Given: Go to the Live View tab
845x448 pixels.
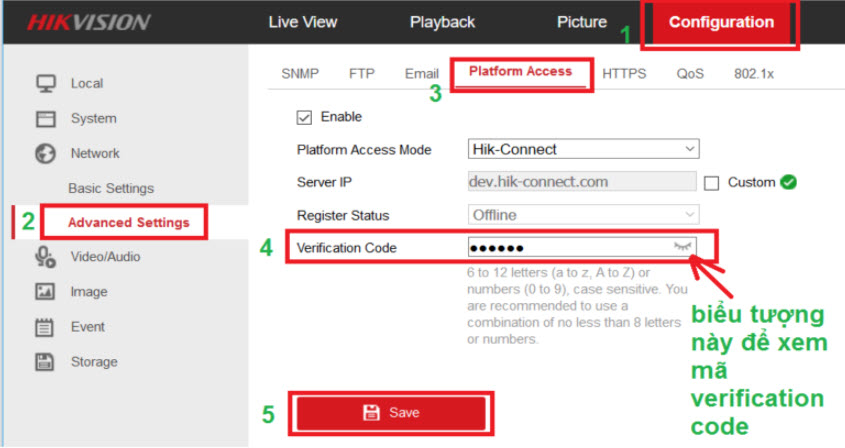Looking at the screenshot, I should 303,22.
